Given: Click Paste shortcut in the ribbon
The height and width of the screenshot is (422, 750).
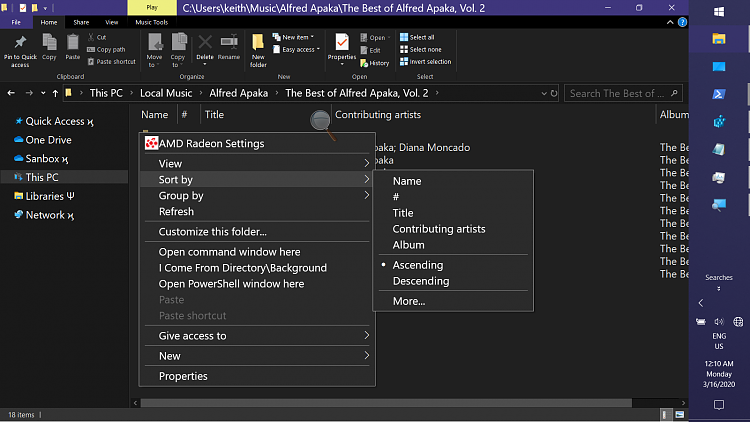Looking at the screenshot, I should point(111,62).
